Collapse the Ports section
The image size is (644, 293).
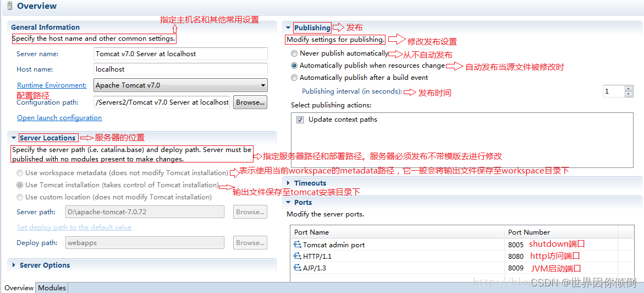[288, 203]
